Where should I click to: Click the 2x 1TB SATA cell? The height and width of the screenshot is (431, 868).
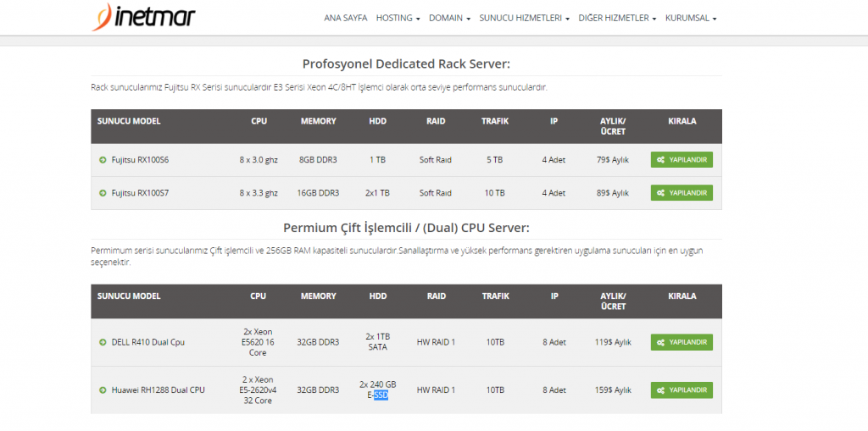coord(378,342)
